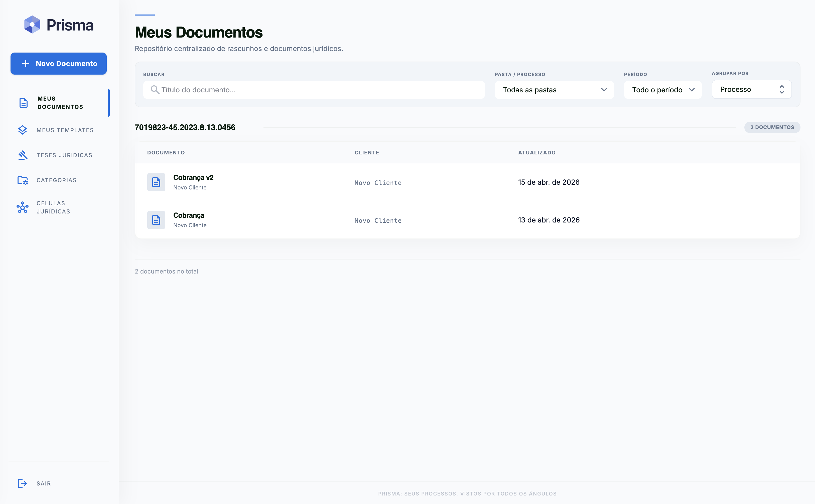Screen dimensions: 815x504
Task: Click the plus icon in Novo Documento
Action: [x=26, y=63]
